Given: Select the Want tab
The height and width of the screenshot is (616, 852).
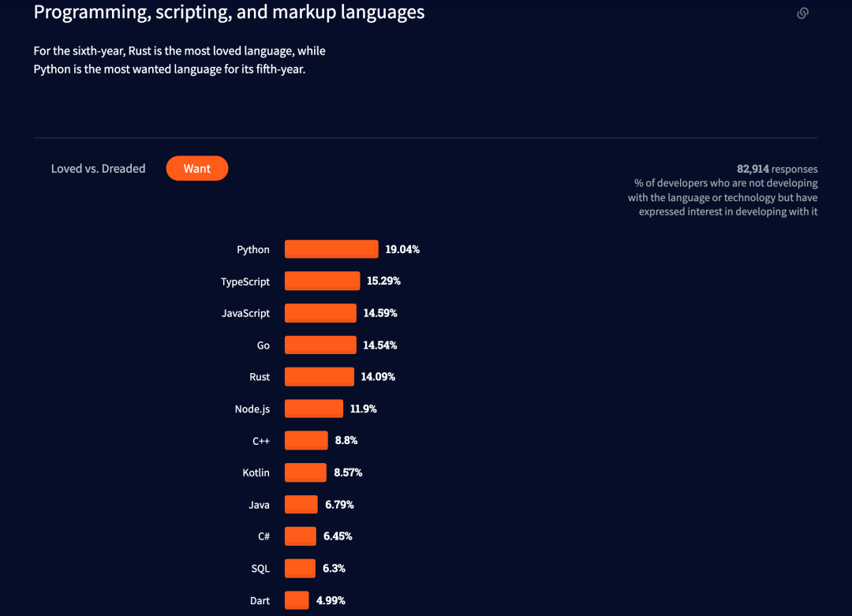Looking at the screenshot, I should [x=196, y=169].
